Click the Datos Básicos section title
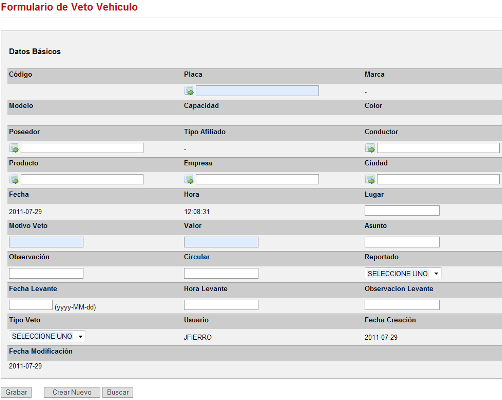 35,51
